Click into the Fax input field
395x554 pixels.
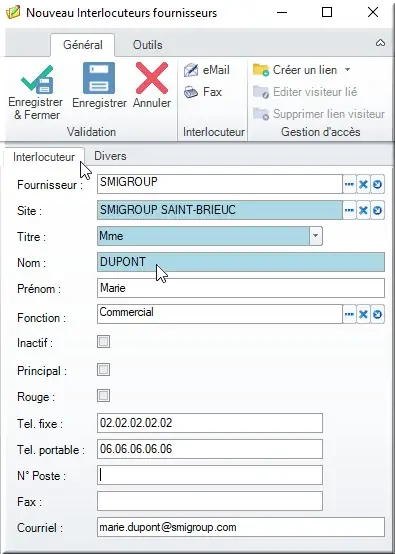[210, 501]
